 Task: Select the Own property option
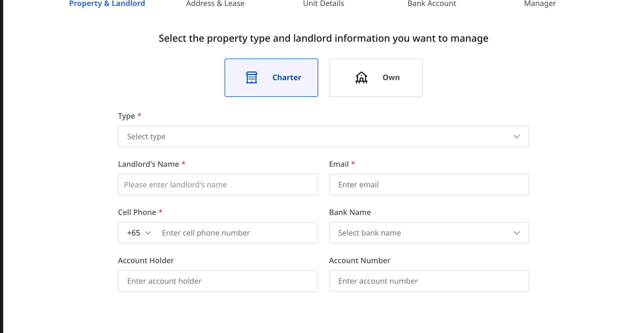tap(376, 78)
